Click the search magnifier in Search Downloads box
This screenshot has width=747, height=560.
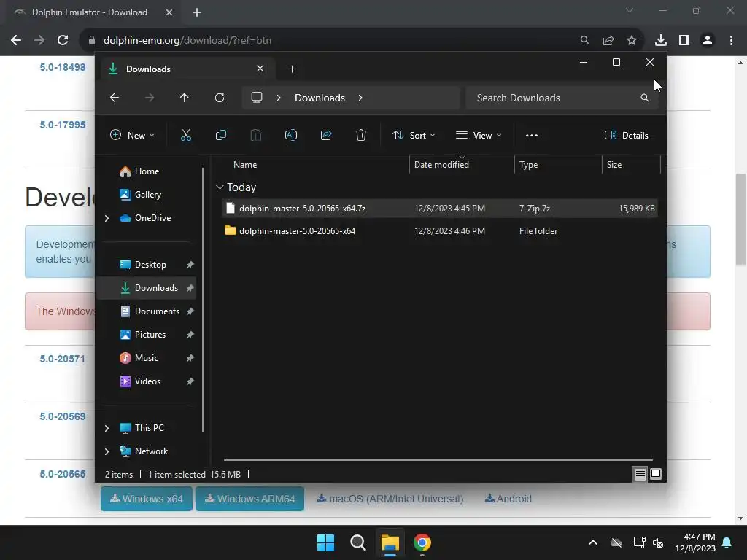pyautogui.click(x=645, y=98)
